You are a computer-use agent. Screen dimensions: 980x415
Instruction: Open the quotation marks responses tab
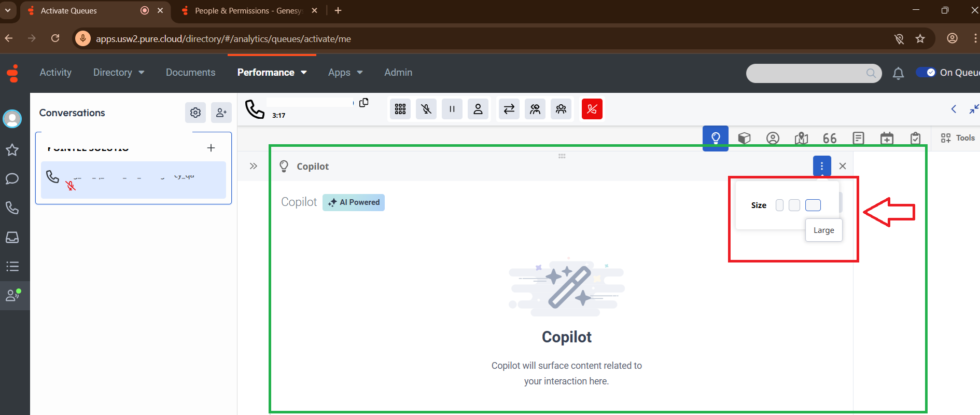click(830, 138)
